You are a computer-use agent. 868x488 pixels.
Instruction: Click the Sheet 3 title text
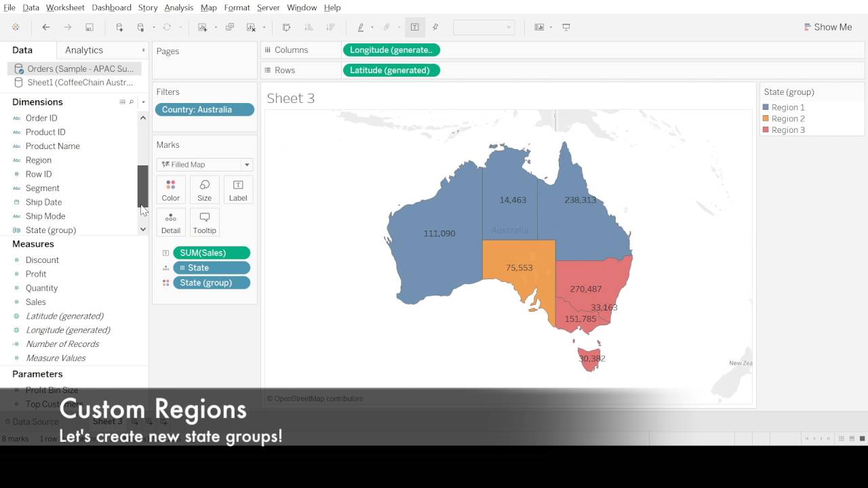[291, 98]
